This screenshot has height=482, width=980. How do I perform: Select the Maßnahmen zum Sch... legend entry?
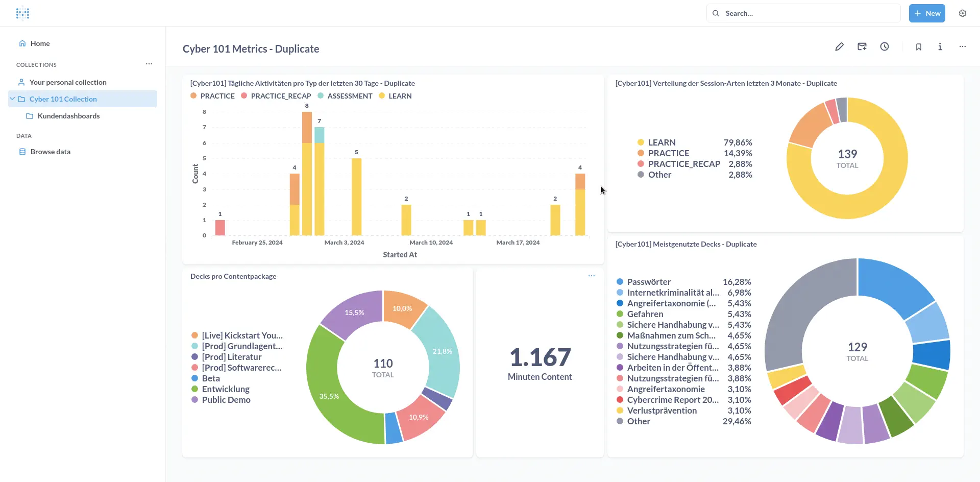tap(684, 335)
